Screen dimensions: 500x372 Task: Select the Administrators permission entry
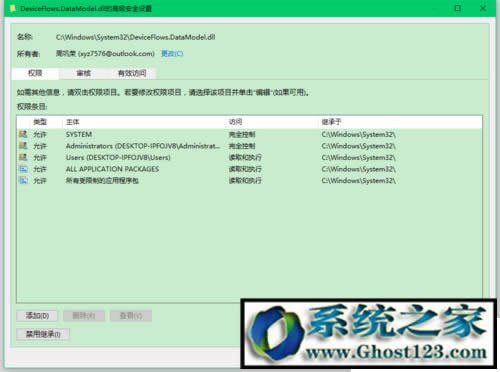coord(249,146)
